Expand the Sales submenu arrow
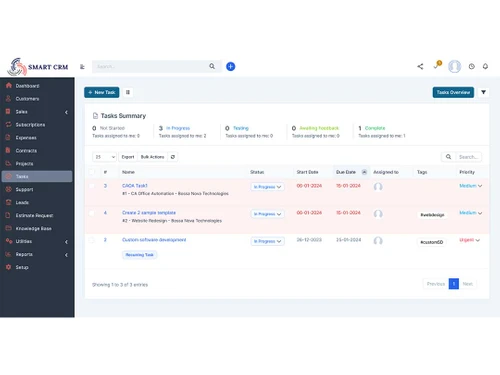 tap(66, 112)
